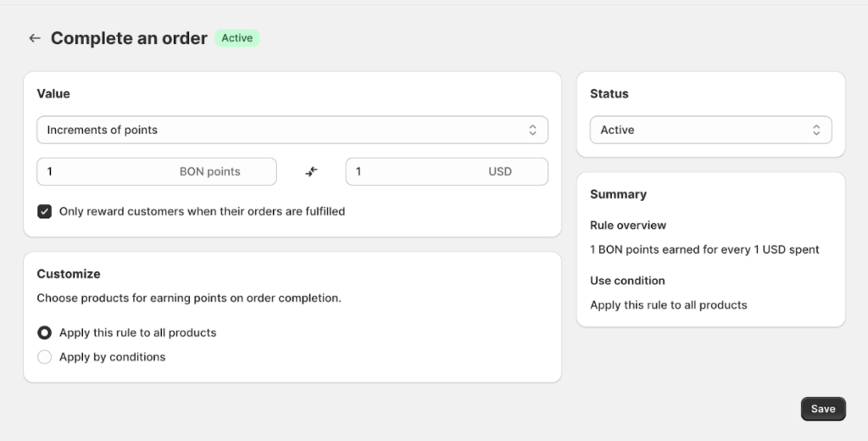Click the Only reward customers when fulfilled label
Viewport: 868px width, 441px height.
pos(202,211)
